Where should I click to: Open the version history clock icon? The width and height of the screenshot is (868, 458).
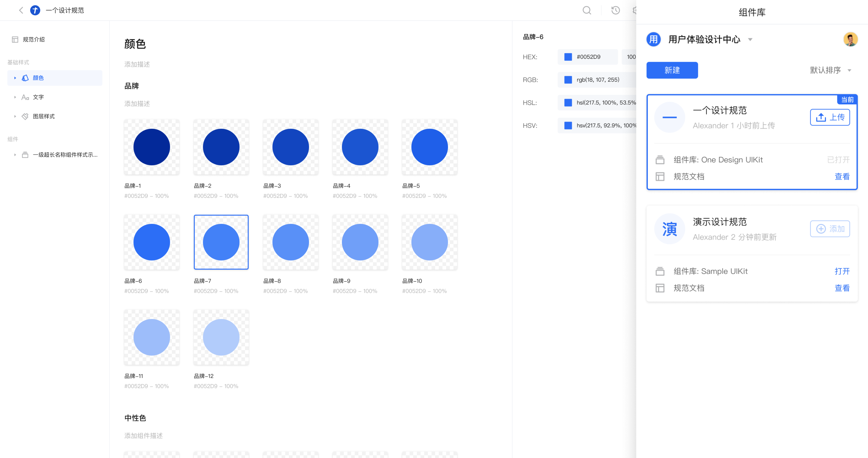point(616,10)
